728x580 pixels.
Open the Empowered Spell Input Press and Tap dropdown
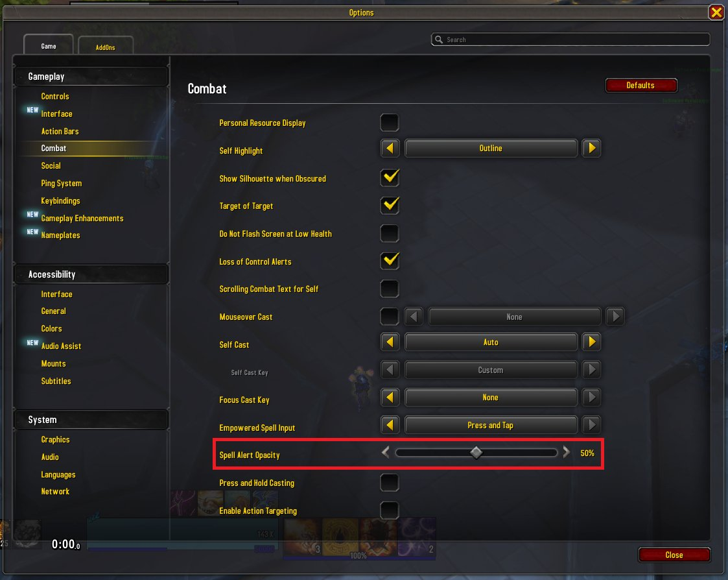[x=491, y=425]
